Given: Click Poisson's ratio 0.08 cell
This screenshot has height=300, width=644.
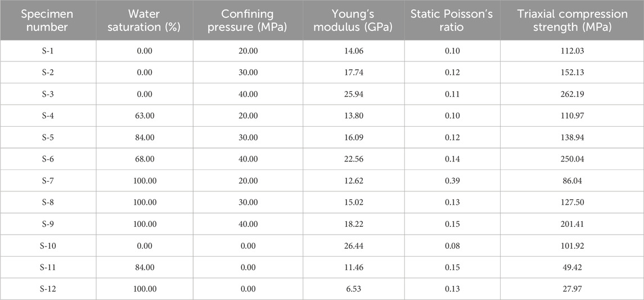Looking at the screenshot, I should pyautogui.click(x=452, y=246).
